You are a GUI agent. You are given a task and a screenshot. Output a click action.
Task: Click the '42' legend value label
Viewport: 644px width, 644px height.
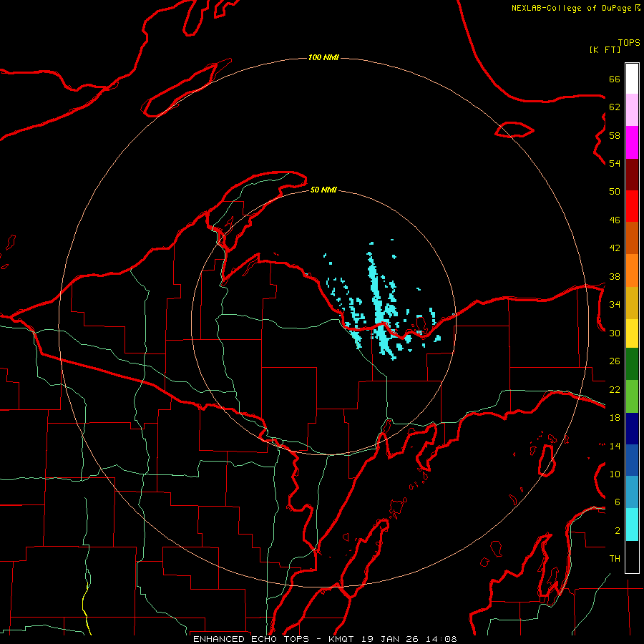[x=615, y=248]
